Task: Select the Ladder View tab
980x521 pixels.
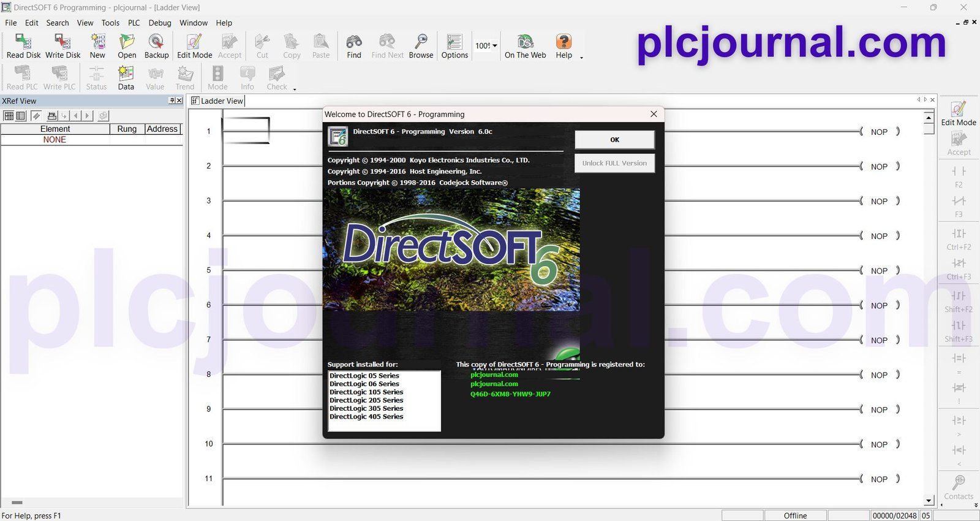Action: click(x=217, y=101)
